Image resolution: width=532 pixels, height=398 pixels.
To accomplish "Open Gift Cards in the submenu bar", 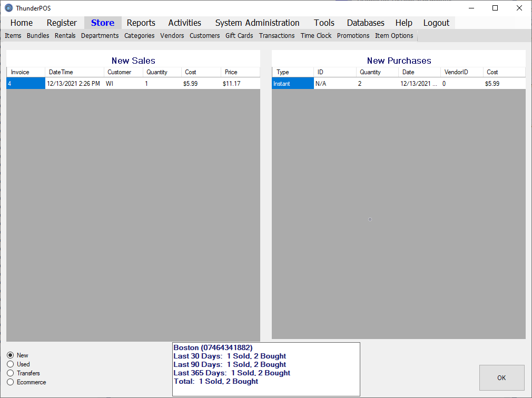I will [239, 36].
